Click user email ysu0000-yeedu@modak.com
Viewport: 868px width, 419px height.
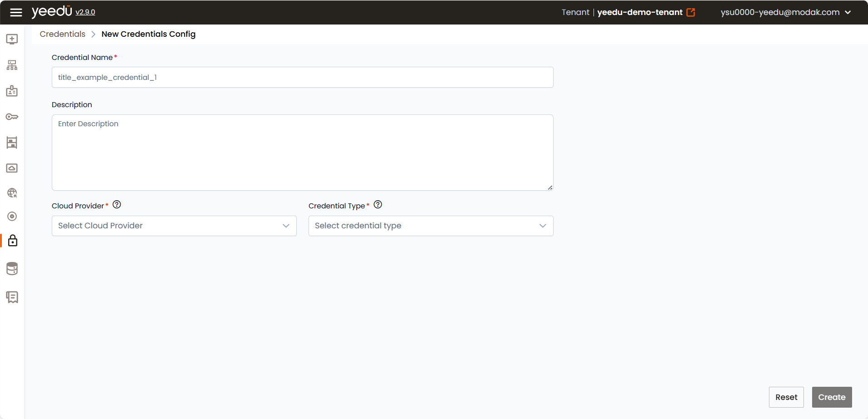[780, 12]
